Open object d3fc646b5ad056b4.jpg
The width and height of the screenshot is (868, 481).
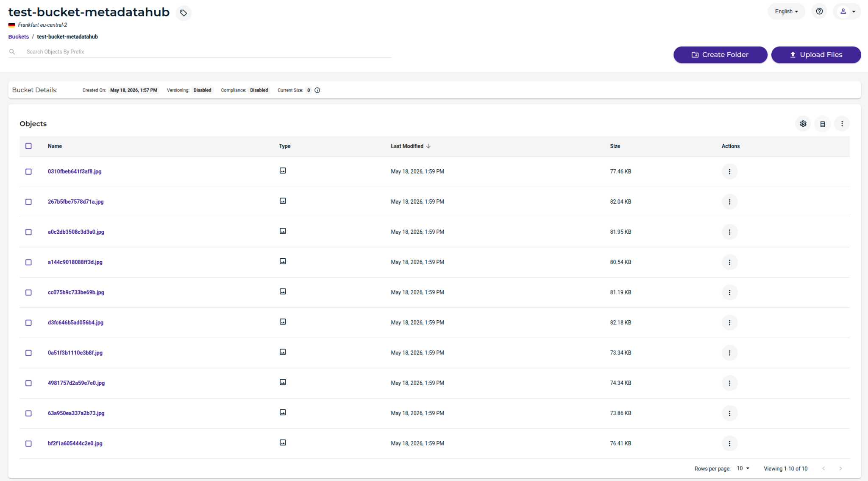(x=75, y=322)
